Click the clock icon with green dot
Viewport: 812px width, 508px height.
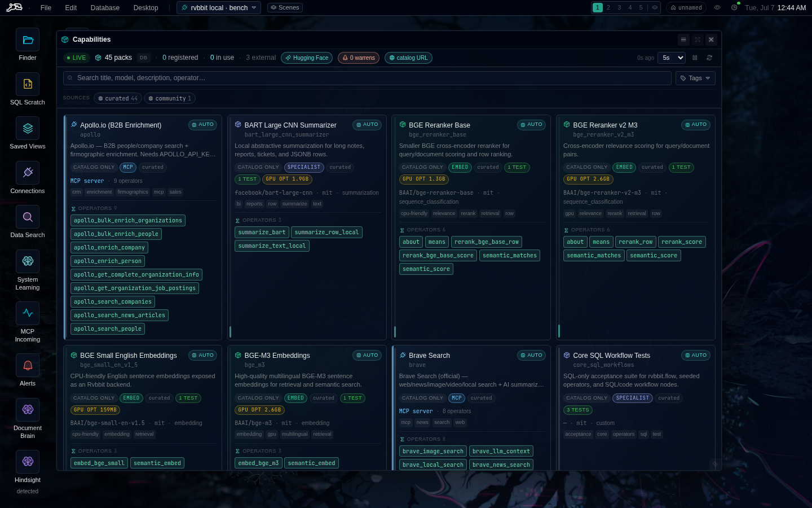point(734,7)
